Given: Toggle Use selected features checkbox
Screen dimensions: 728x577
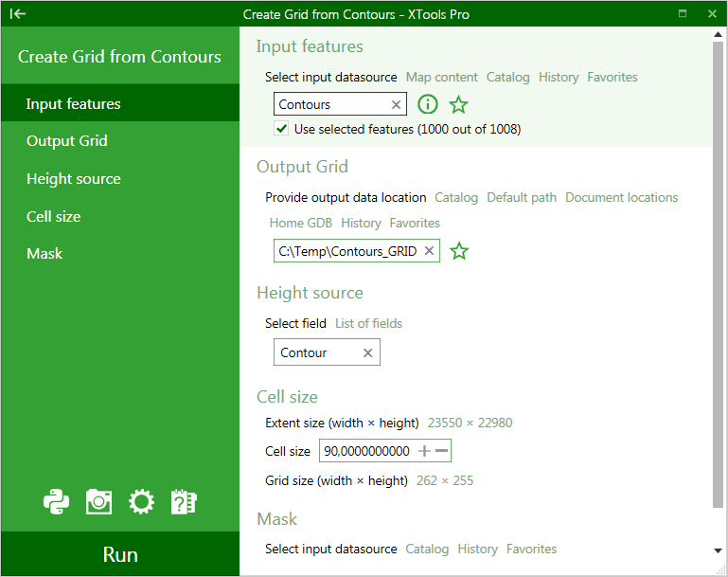Looking at the screenshot, I should click(x=281, y=128).
